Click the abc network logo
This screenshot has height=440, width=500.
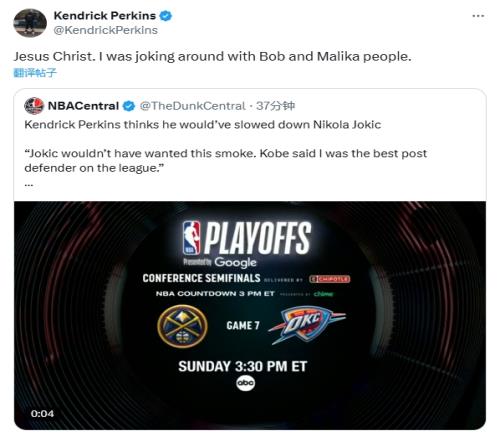click(246, 383)
